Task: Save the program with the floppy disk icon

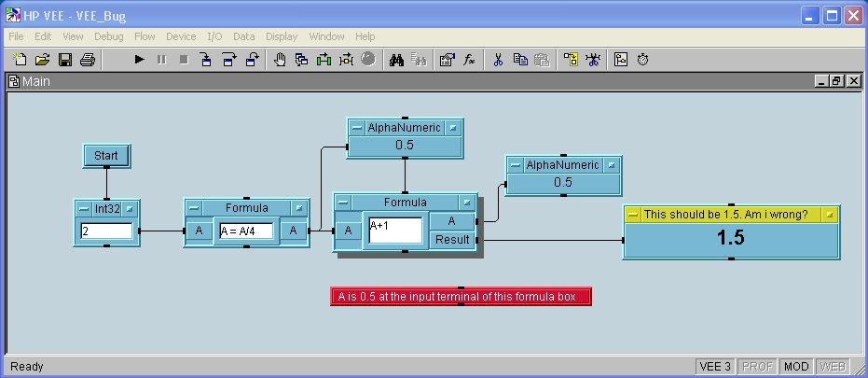Action: click(65, 60)
